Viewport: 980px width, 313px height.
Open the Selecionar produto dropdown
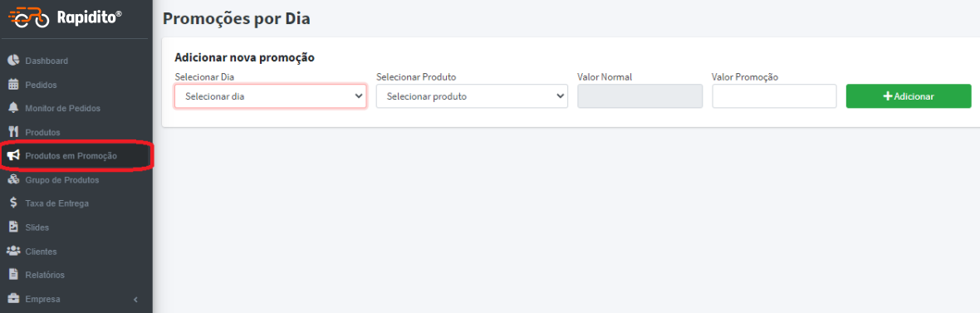click(472, 96)
